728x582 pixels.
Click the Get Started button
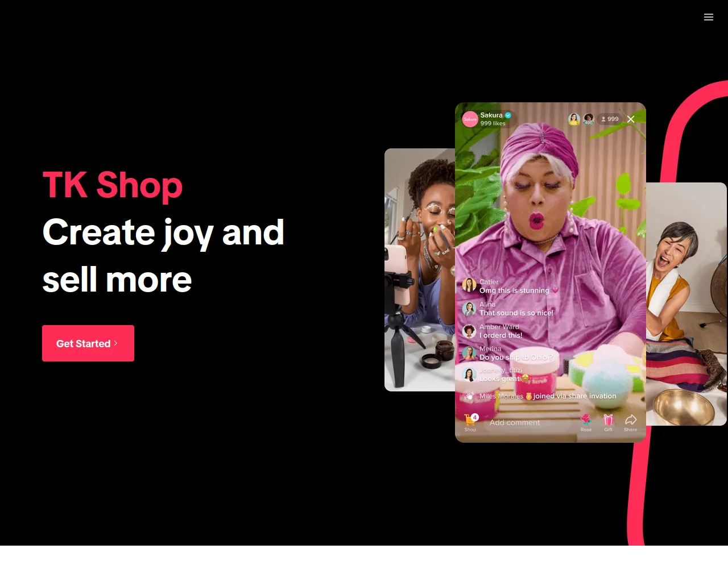(88, 343)
